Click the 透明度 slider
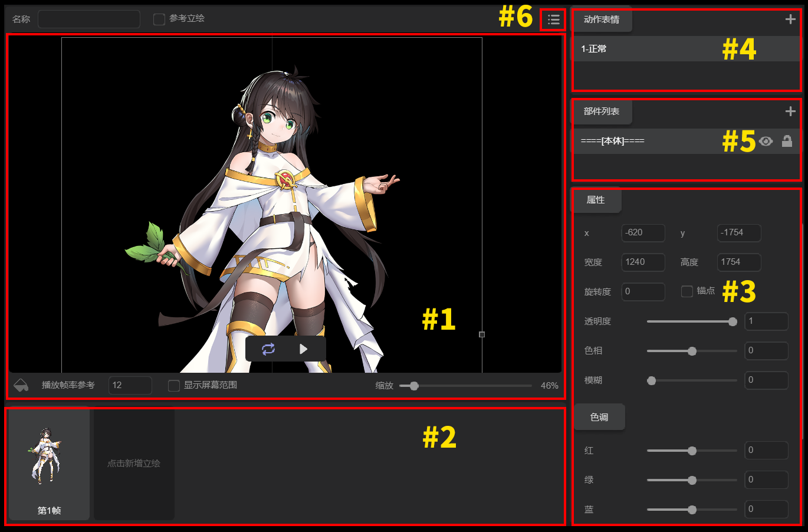808x532 pixels. 692,321
